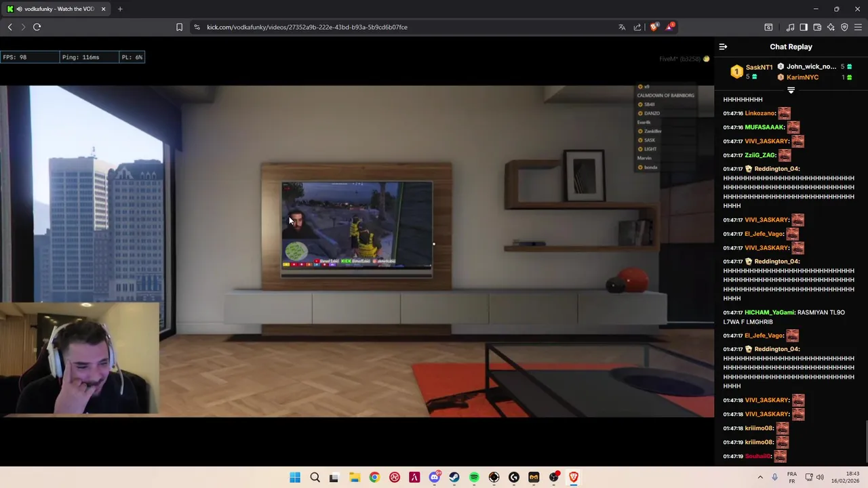Open Logitech G HUB from the taskbar

pos(514,477)
